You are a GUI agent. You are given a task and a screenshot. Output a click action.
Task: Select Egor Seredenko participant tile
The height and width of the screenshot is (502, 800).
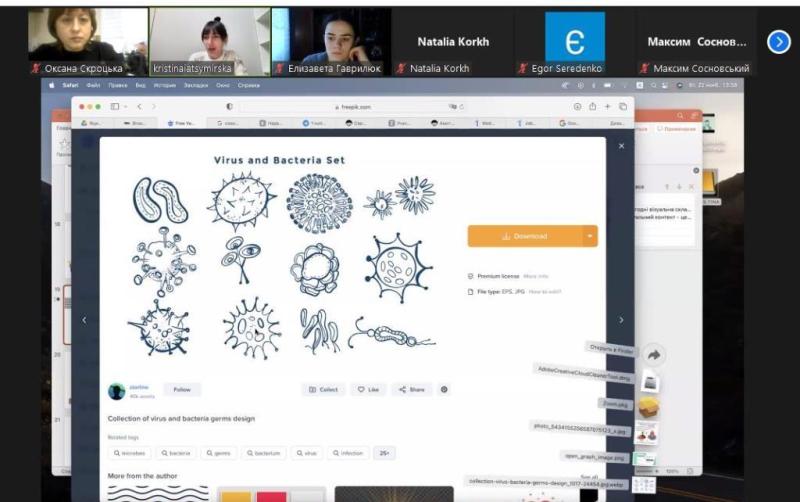(575, 42)
